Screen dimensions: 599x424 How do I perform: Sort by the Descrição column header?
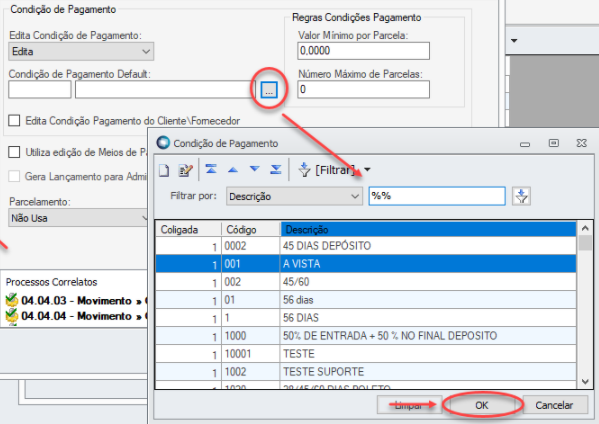428,229
